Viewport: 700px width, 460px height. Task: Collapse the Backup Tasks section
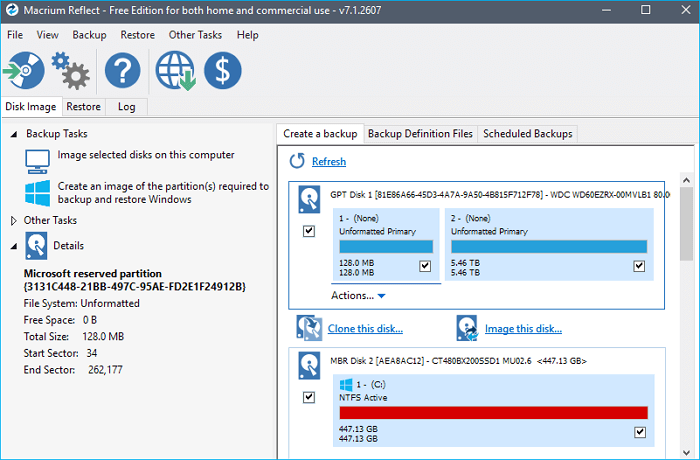(14, 133)
